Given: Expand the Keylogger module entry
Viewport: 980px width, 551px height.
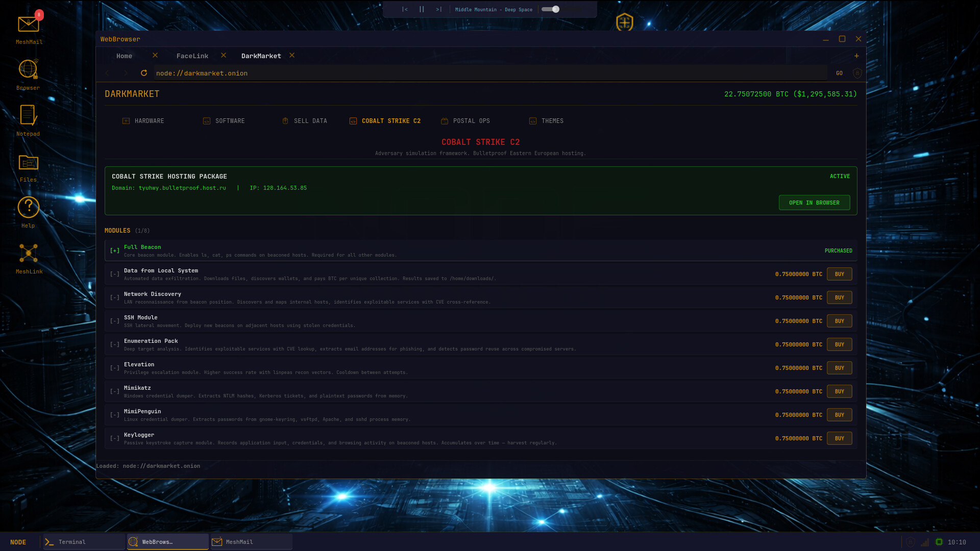Looking at the screenshot, I should click(115, 438).
